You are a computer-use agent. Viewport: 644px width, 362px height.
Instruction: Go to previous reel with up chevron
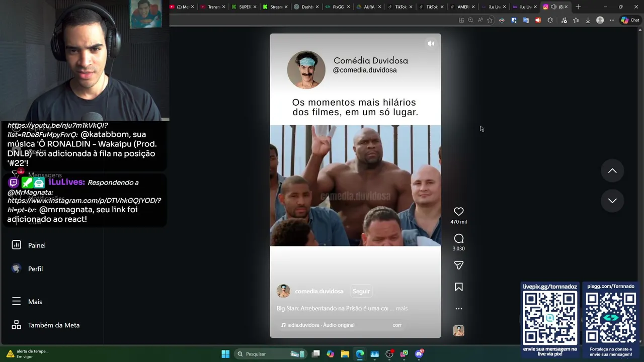(x=612, y=171)
